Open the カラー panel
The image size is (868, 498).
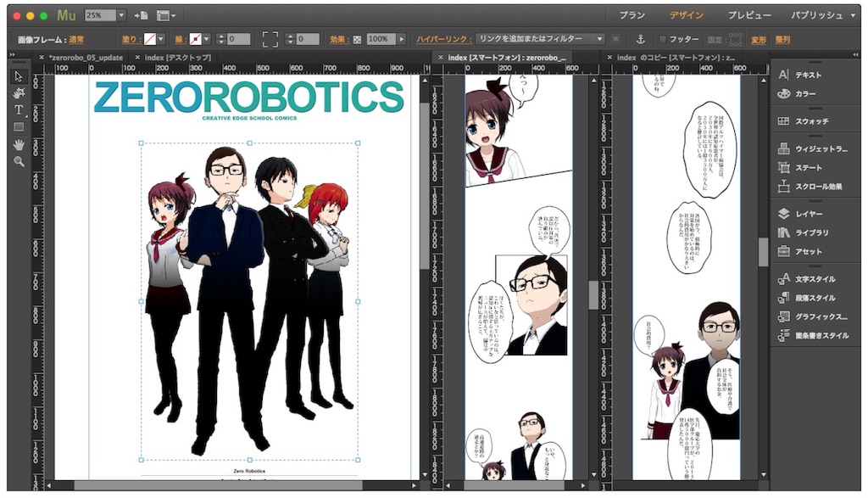click(798, 93)
